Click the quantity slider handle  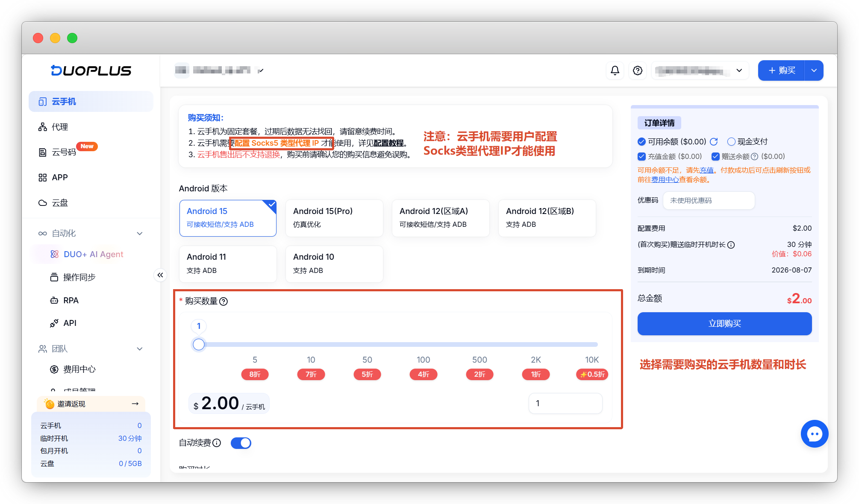pos(199,344)
